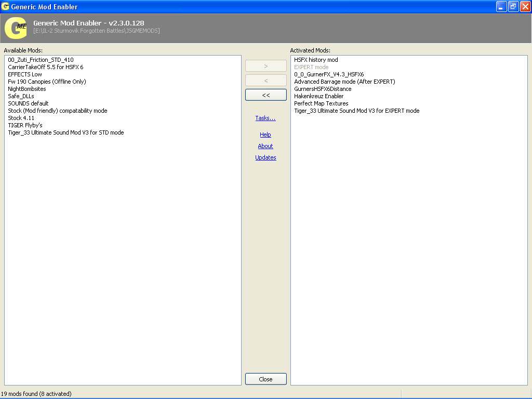Select Perfect Map Textures activated mod

(x=321, y=103)
